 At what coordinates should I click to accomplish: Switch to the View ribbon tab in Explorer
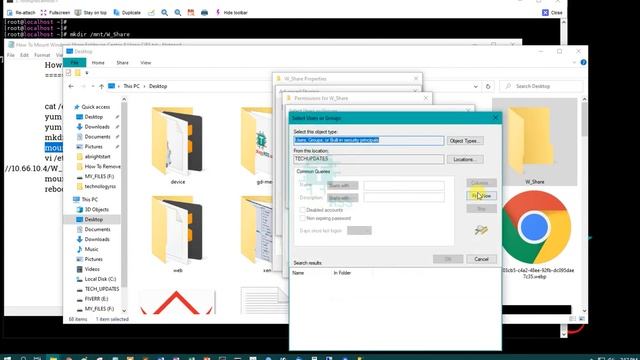146,63
